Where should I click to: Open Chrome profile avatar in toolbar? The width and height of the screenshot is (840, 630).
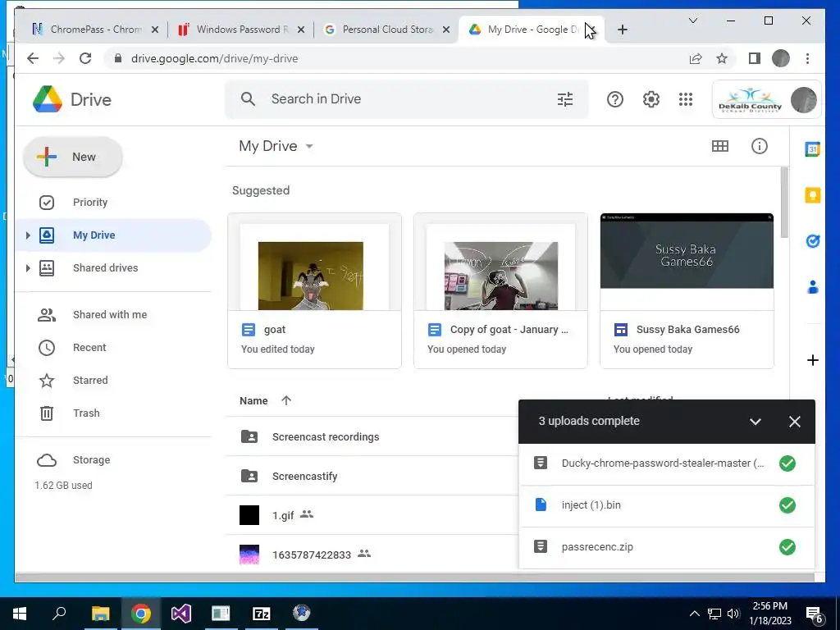click(x=781, y=58)
